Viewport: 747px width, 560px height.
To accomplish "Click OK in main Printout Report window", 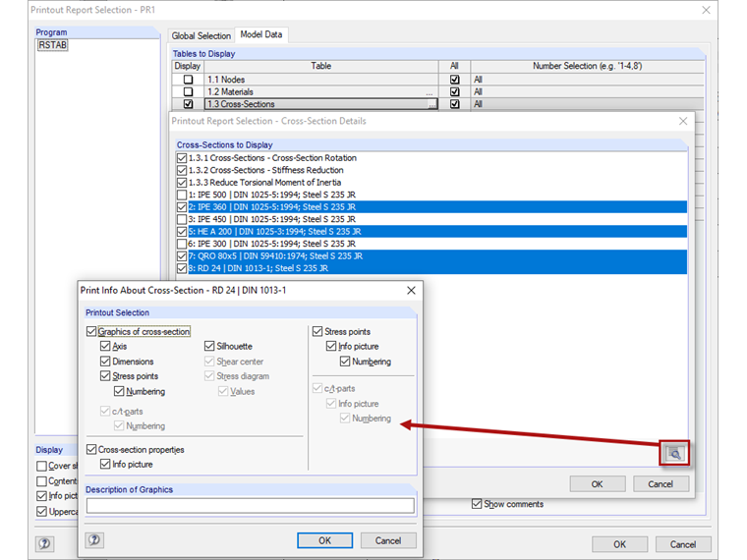I will click(x=620, y=544).
